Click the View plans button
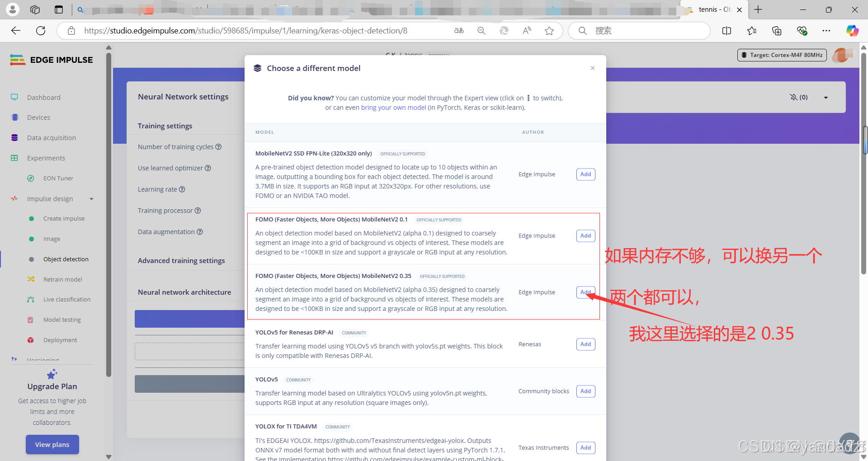This screenshot has height=461, width=868. [52, 445]
